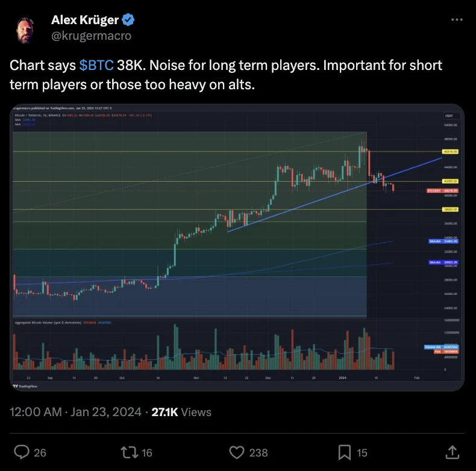476x471 pixels.
Task: Click the 15 bookmarks count
Action: coord(362,453)
